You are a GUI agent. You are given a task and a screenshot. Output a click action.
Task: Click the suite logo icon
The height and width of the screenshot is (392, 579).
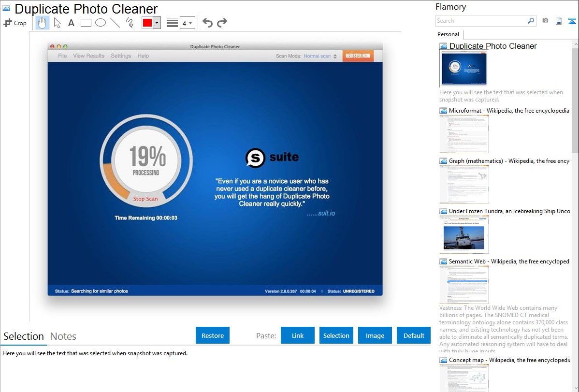point(255,158)
